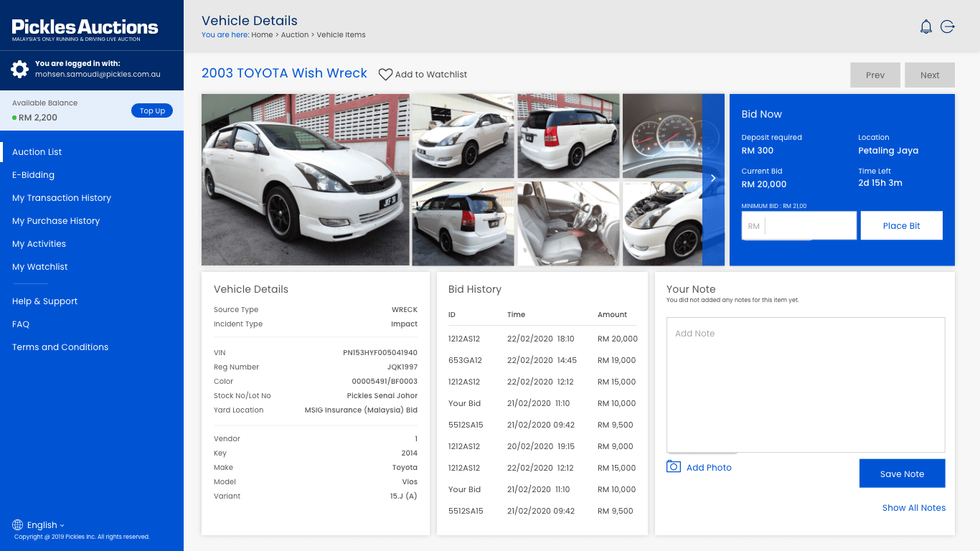Click the Pickles Auctions logo

point(85,29)
